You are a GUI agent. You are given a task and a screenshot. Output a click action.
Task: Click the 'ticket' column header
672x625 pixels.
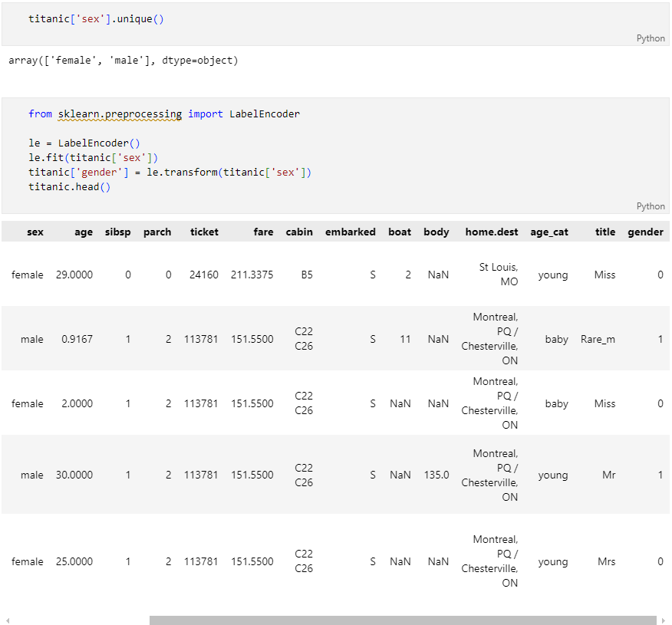click(204, 232)
